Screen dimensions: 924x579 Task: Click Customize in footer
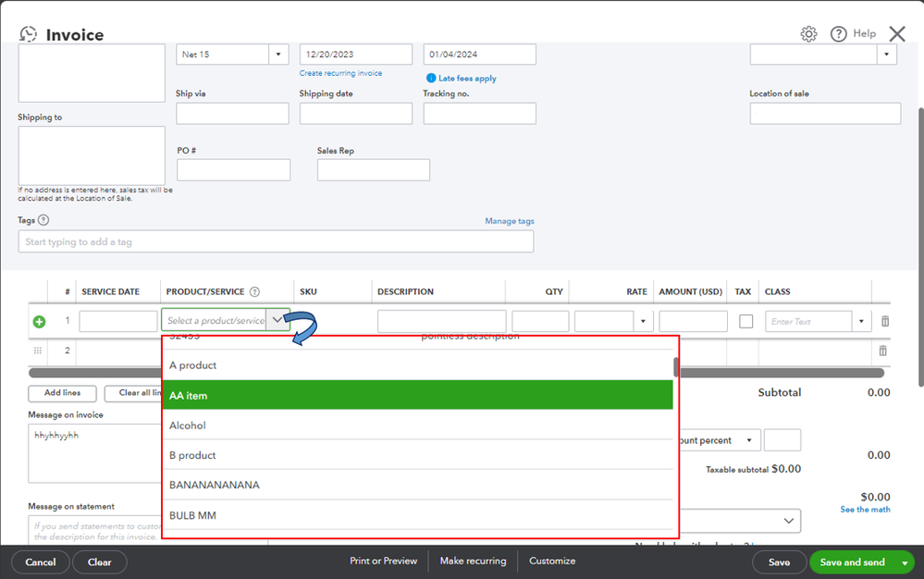tap(552, 561)
